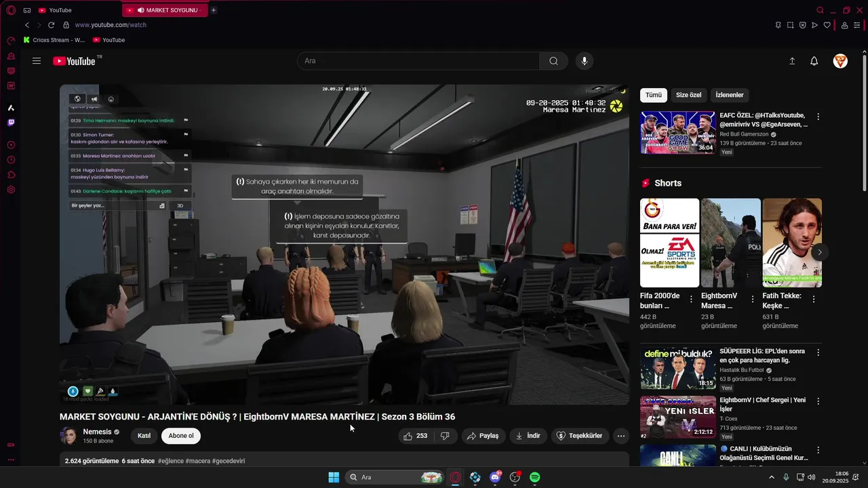Share the video with Paylaş button
The height and width of the screenshot is (488, 868).
coord(483,436)
